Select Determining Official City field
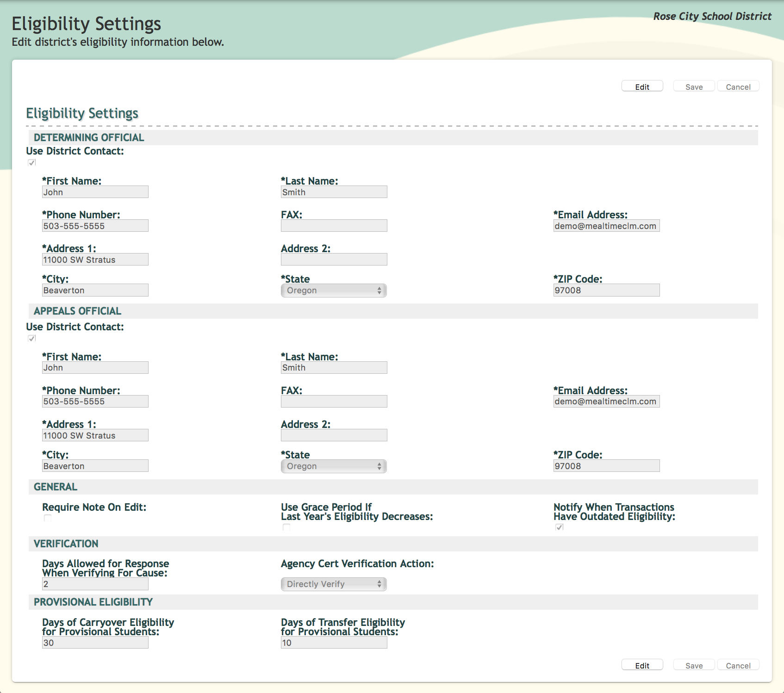This screenshot has height=693, width=784. click(x=95, y=290)
